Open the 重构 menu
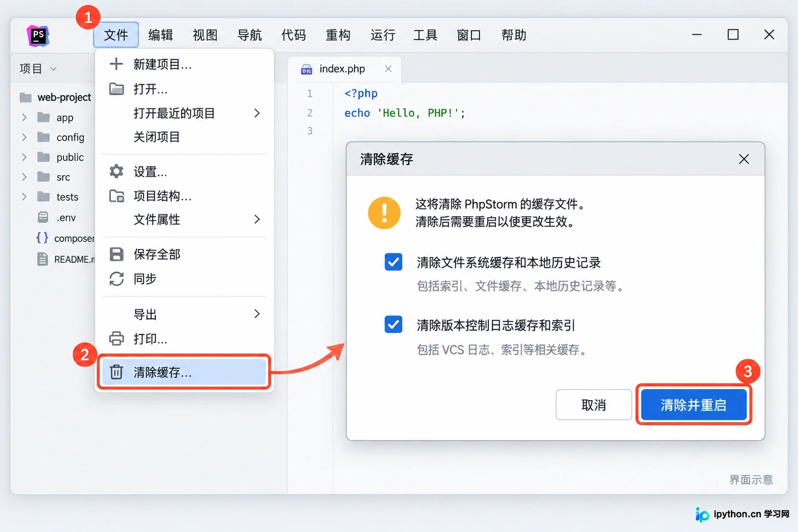The width and height of the screenshot is (798, 532). [x=338, y=35]
